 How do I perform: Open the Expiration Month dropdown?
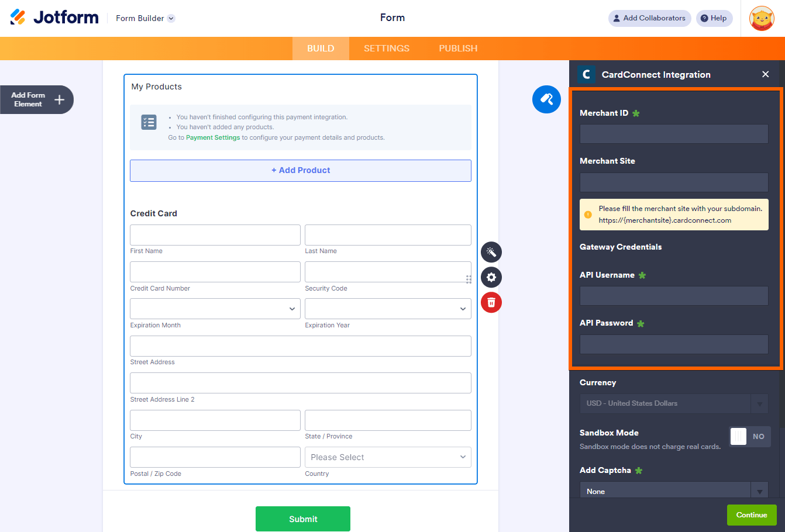(215, 309)
